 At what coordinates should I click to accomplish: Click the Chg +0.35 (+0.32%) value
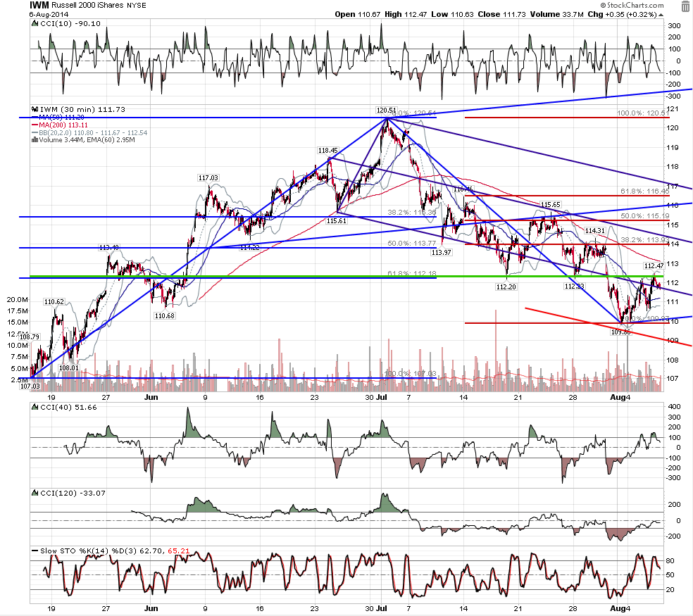(x=623, y=14)
